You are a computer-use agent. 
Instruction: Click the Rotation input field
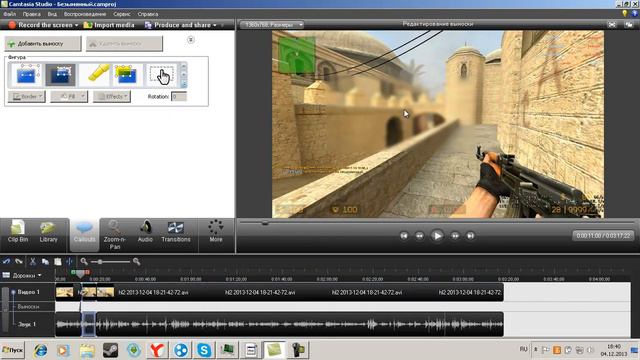pyautogui.click(x=179, y=97)
